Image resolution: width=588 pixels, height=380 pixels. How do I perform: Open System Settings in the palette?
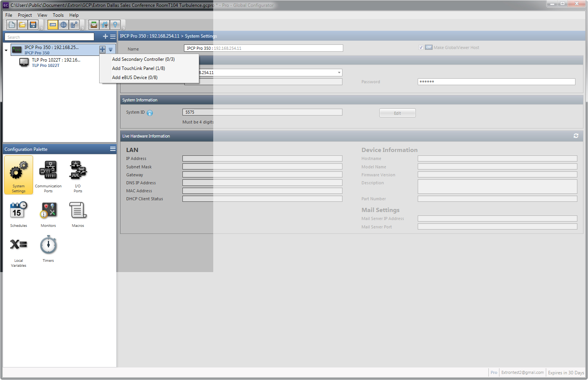(19, 175)
